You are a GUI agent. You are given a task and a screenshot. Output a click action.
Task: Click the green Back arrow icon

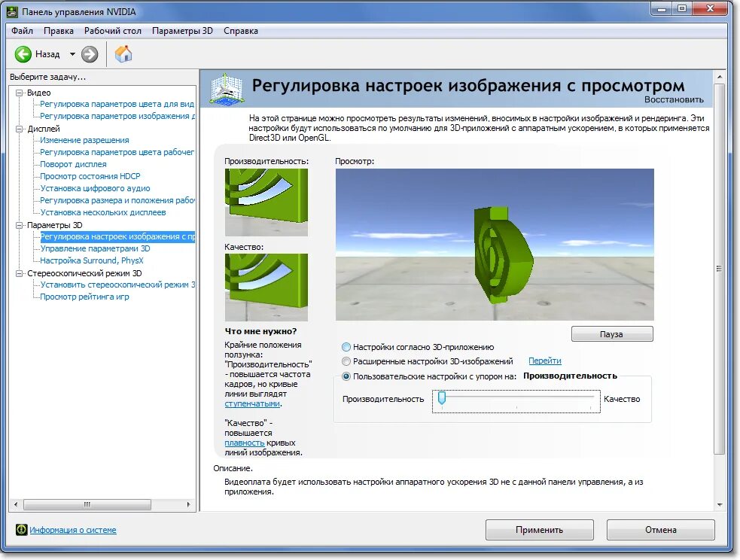click(23, 54)
